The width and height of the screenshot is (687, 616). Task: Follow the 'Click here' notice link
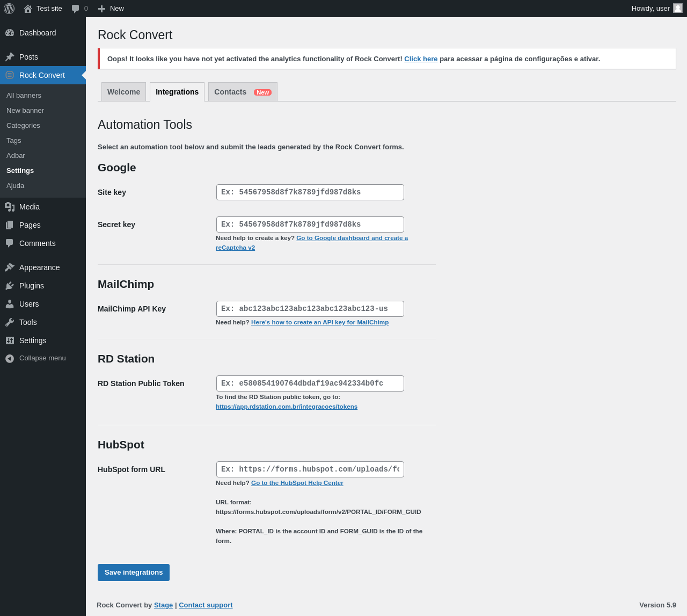point(421,59)
